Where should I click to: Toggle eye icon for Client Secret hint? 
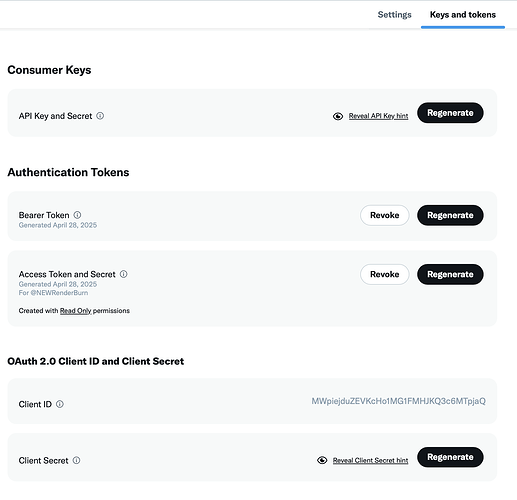[x=322, y=460]
